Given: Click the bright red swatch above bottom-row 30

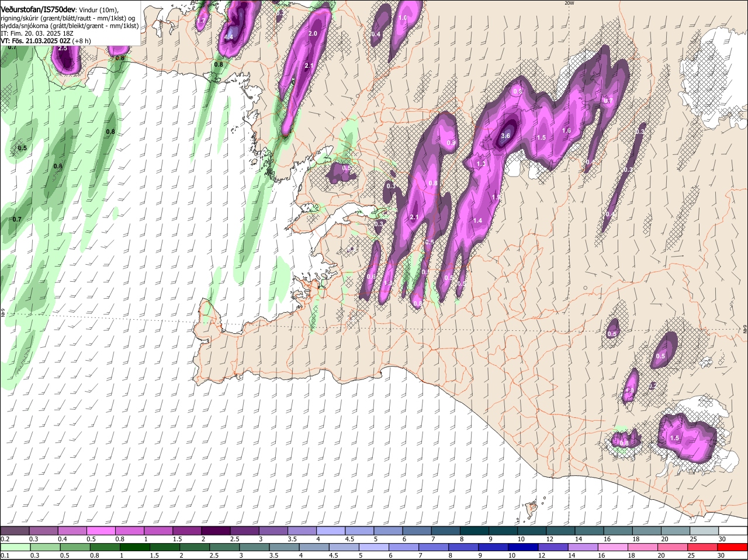Looking at the screenshot, I should (x=733, y=547).
